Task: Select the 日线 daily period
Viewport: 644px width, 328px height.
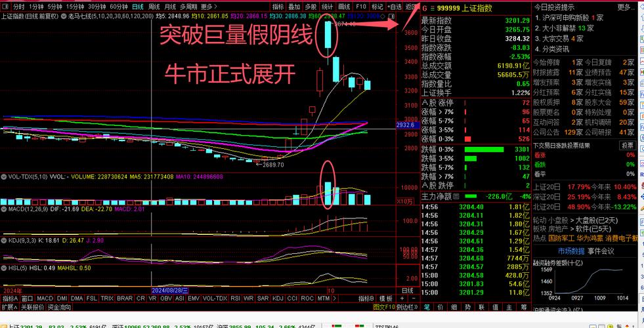Action: click(x=138, y=7)
